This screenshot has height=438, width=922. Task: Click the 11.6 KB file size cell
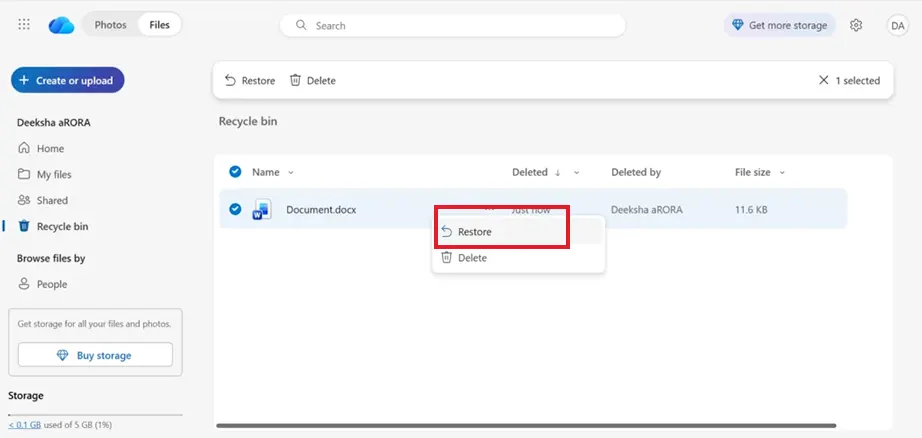tap(751, 209)
